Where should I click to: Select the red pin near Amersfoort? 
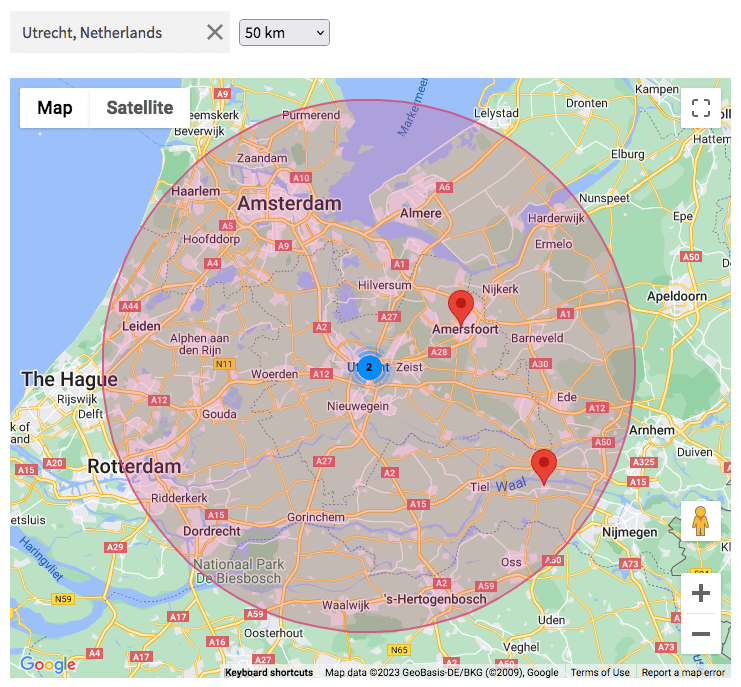[461, 308]
